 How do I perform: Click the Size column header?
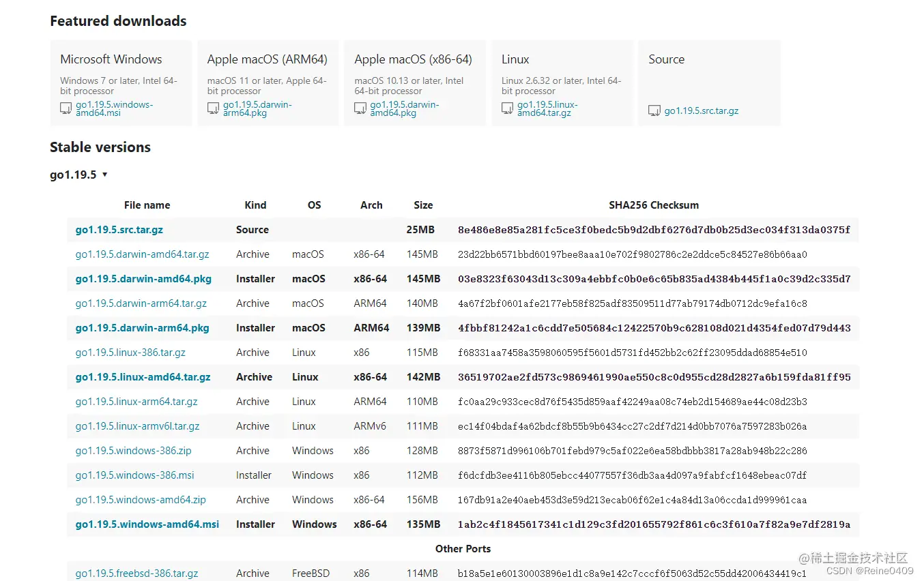tap(423, 205)
